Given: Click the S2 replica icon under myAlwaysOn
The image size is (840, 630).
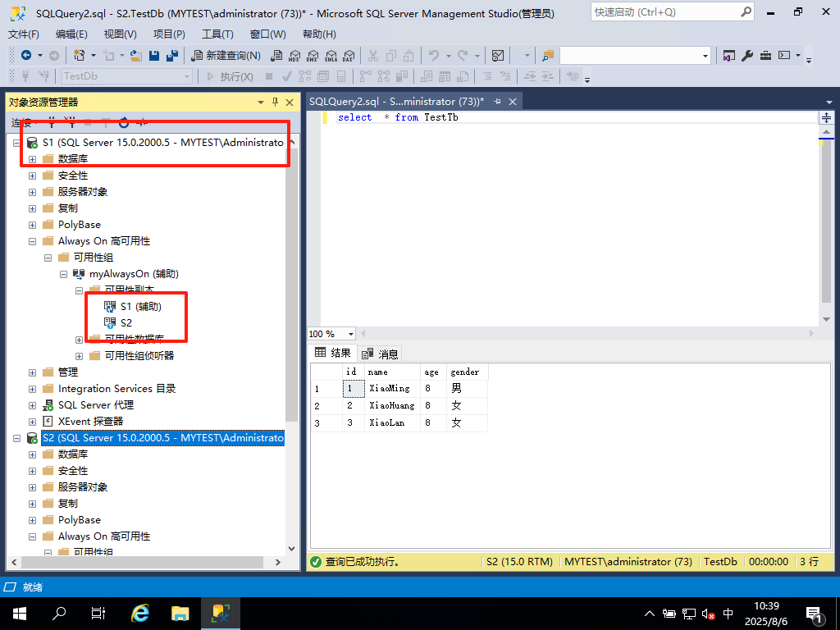Looking at the screenshot, I should (110, 323).
